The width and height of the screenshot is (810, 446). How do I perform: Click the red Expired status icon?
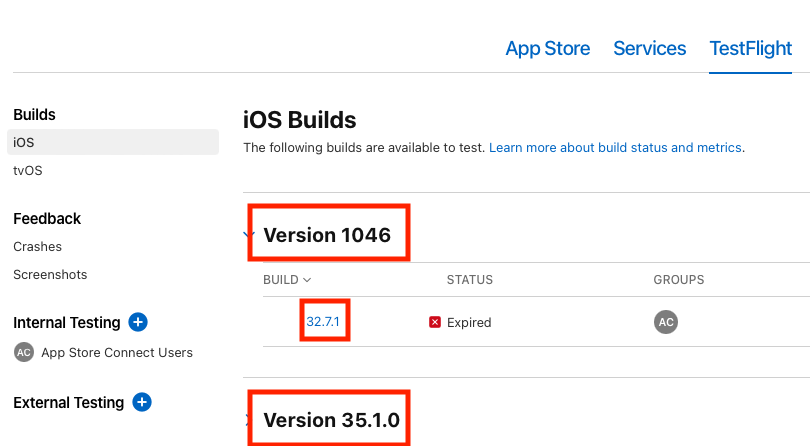point(435,322)
